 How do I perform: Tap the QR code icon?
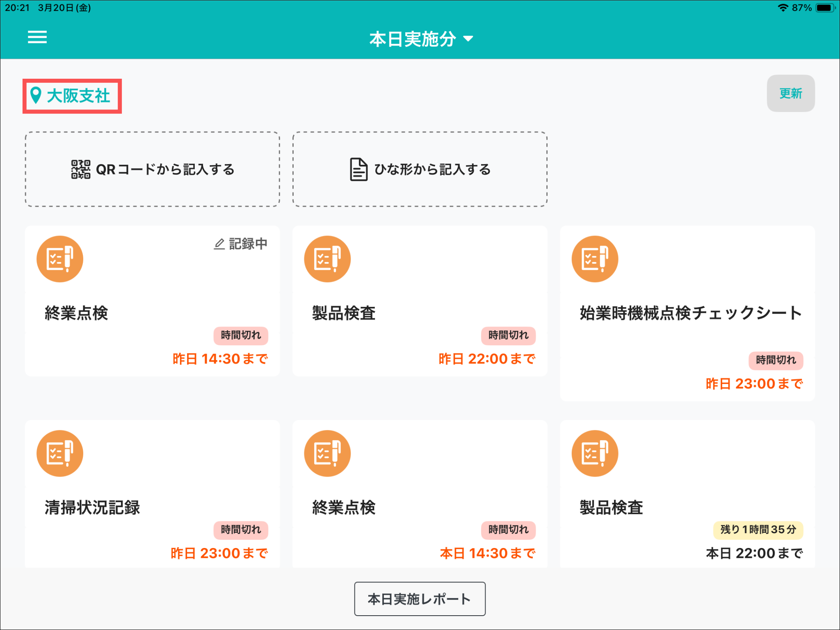pos(80,169)
